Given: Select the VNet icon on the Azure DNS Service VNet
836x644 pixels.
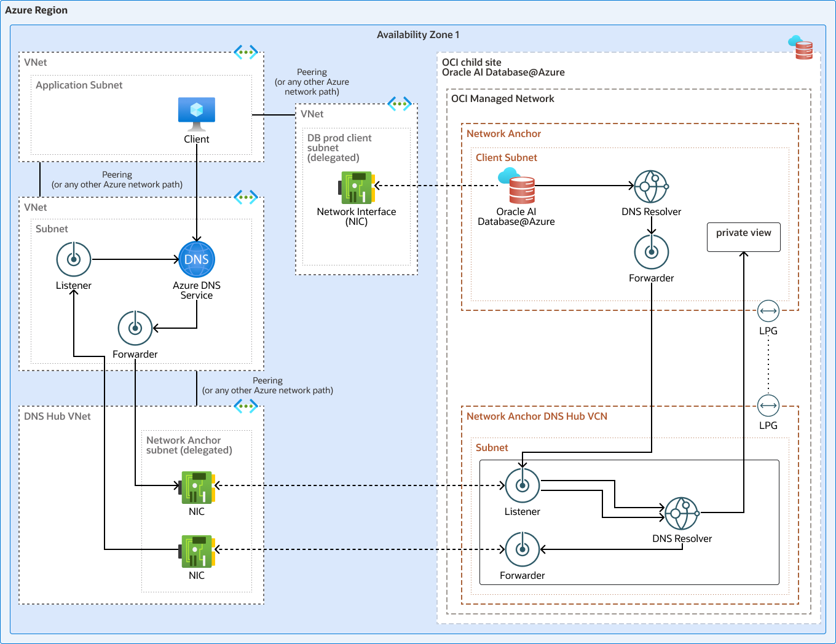Looking at the screenshot, I should [x=246, y=197].
